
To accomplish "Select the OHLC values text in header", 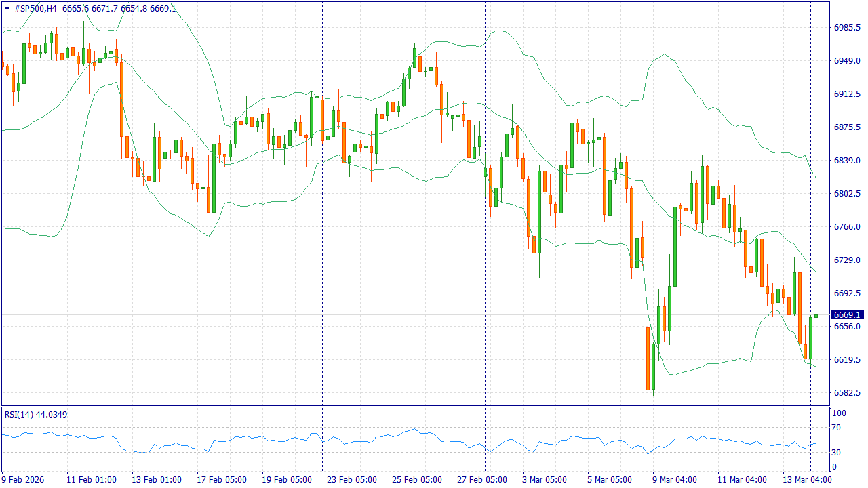I will [x=119, y=8].
